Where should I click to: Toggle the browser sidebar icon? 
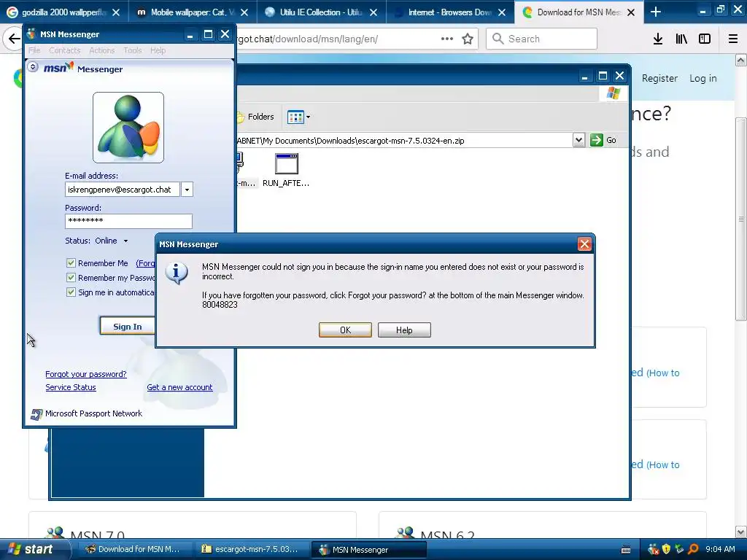[x=705, y=39]
